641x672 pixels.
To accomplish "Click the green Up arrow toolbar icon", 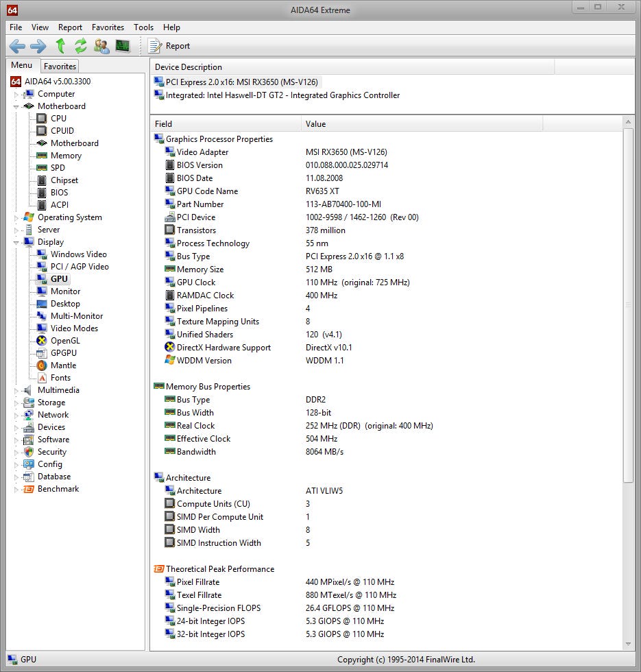I will click(60, 46).
